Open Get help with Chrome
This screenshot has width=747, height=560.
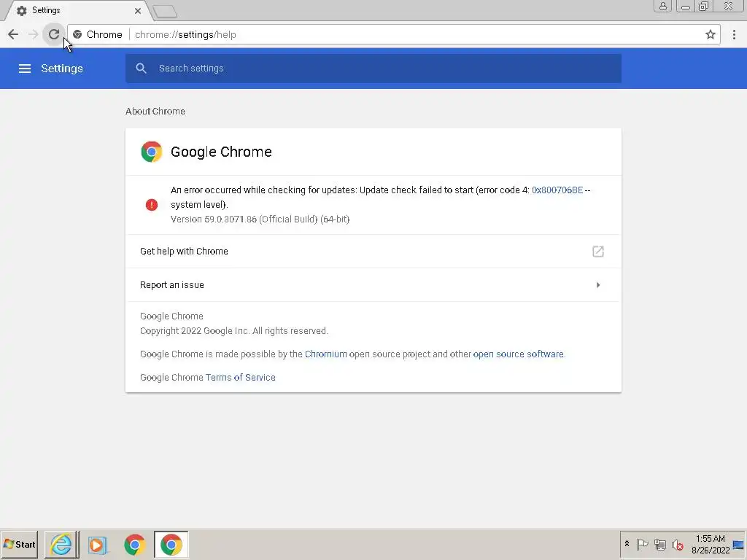click(x=373, y=251)
